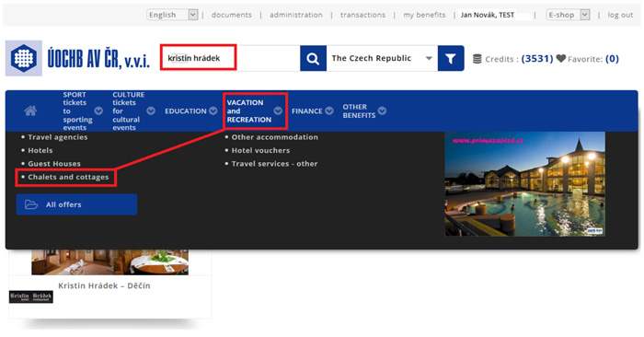The image size is (644, 337).
Task: Open VACATION and RECREATION menu
Action: pyautogui.click(x=249, y=111)
